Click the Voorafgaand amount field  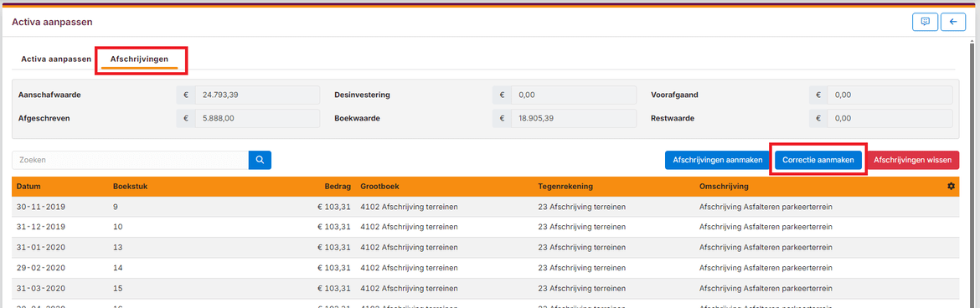890,95
